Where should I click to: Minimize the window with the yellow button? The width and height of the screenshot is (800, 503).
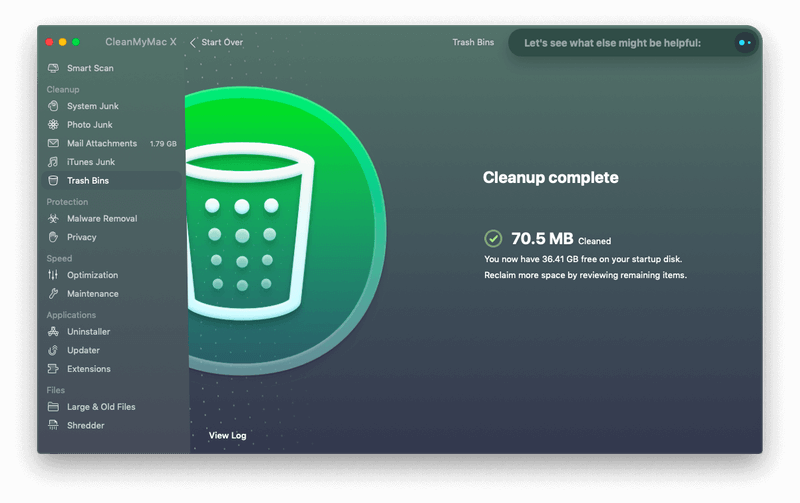click(62, 42)
